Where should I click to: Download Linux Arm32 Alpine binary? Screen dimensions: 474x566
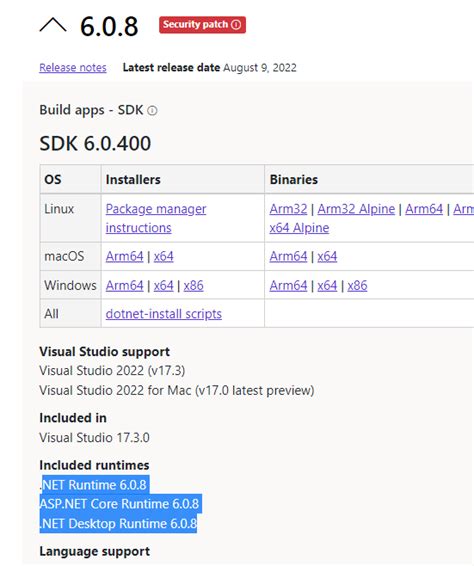356,209
